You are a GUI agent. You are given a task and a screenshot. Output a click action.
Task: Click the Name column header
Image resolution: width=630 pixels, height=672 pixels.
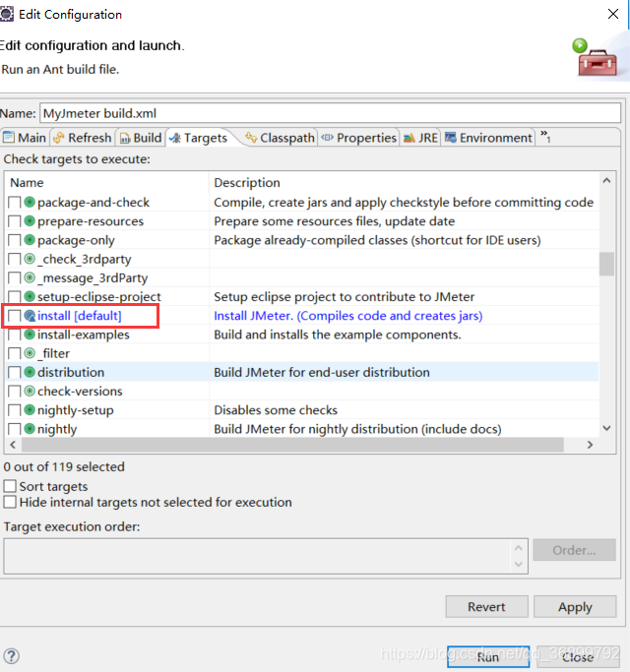tap(106, 183)
